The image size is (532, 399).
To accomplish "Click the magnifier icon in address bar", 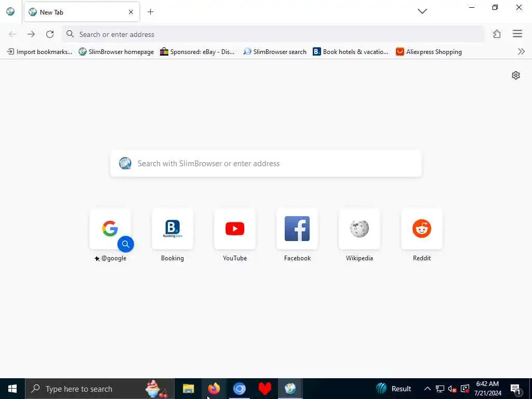I will click(x=70, y=34).
